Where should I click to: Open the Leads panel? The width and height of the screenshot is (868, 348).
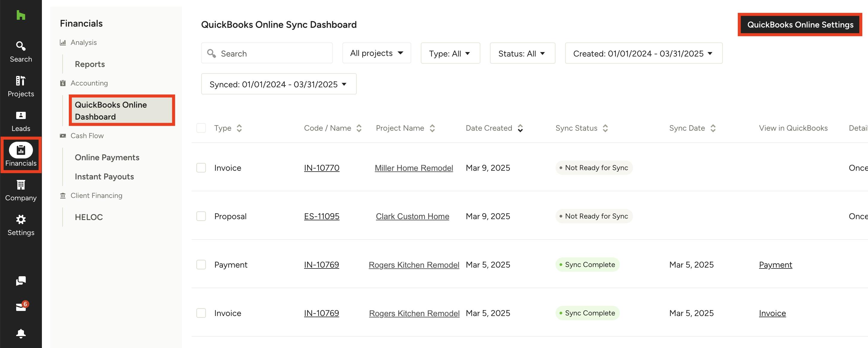point(21,115)
